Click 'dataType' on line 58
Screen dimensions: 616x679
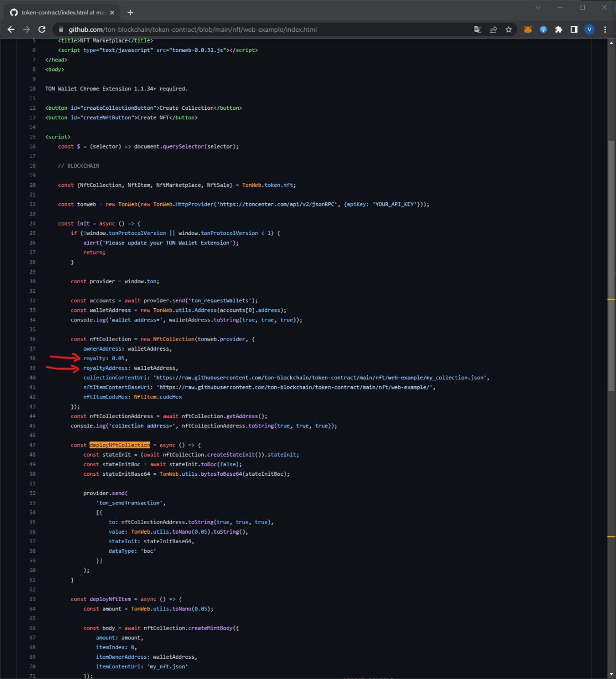point(122,551)
